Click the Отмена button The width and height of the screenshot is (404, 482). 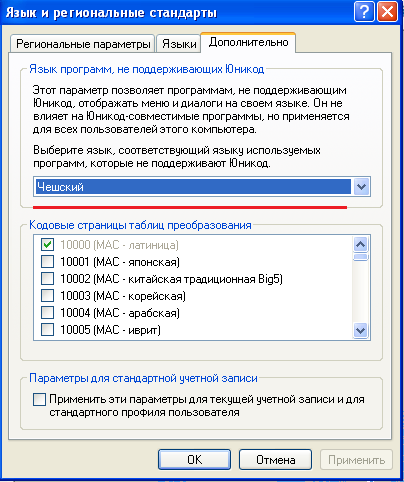[275, 460]
